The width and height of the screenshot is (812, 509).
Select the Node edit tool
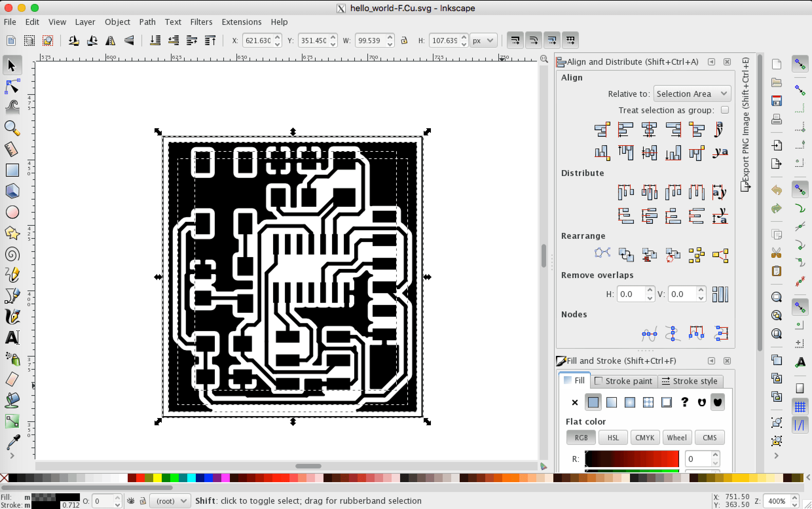pyautogui.click(x=12, y=87)
